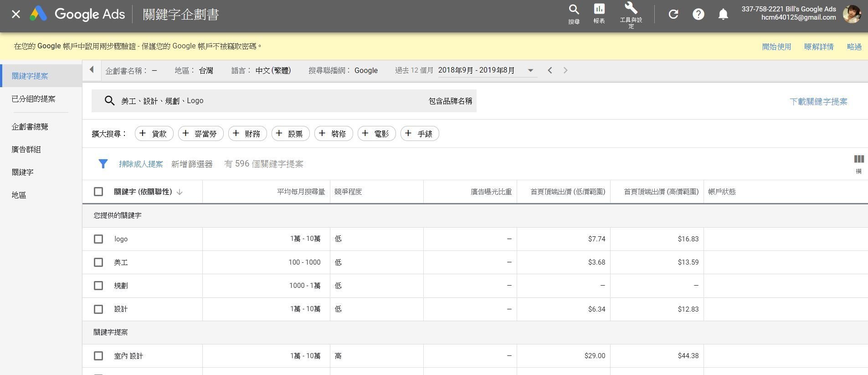868x375 pixels.
Task: Collapse the side panel with left arrow
Action: (x=92, y=70)
